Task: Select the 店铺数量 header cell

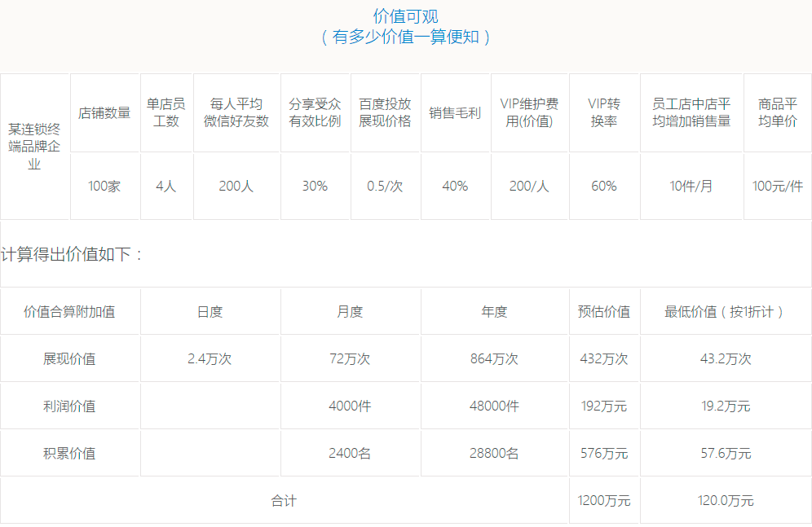Action: tap(104, 112)
